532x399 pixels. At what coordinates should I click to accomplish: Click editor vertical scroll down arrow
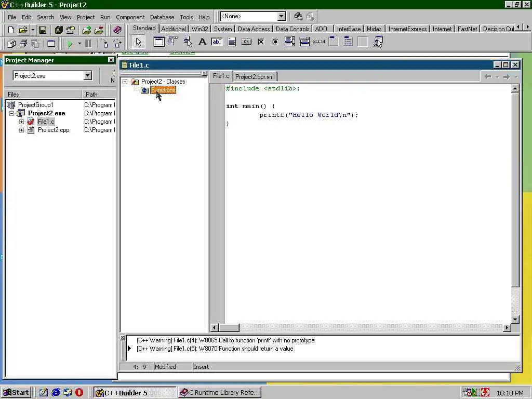[515, 320]
